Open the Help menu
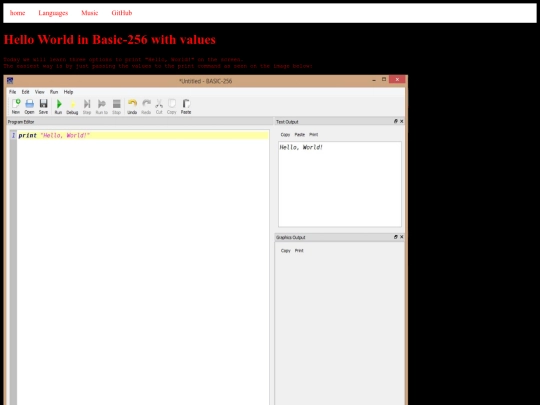540x405 pixels. (x=69, y=92)
